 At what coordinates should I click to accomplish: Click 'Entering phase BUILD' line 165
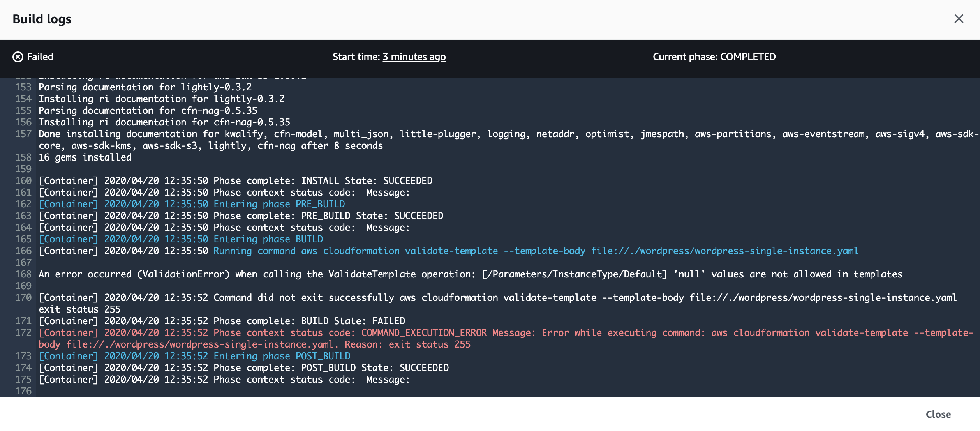181,239
